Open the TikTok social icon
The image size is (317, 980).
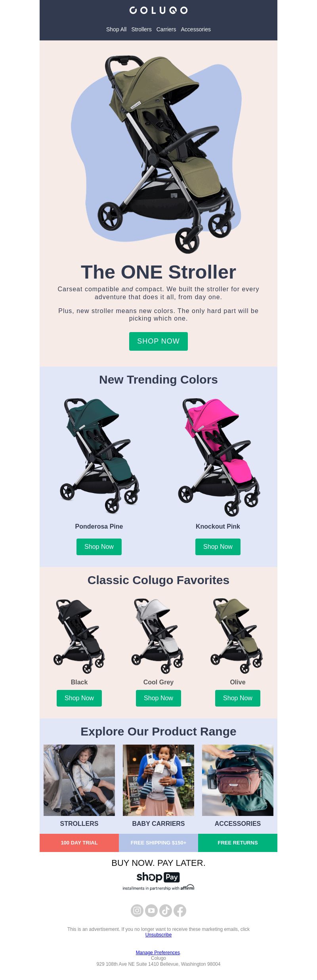(x=166, y=910)
